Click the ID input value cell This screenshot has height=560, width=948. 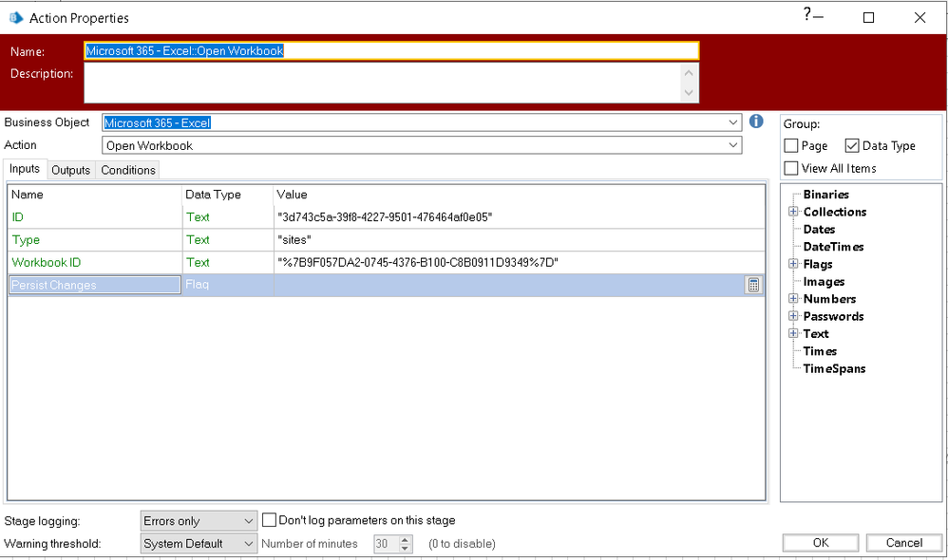(520, 217)
